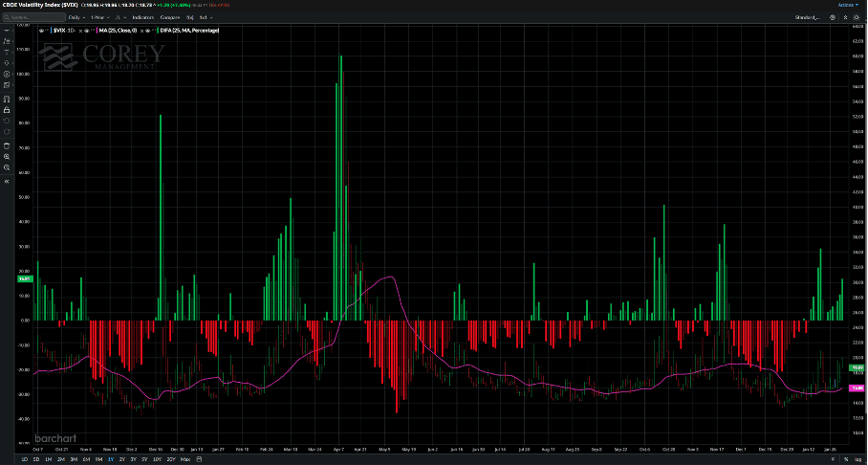Click the green last price label on the right axis
The width and height of the screenshot is (868, 465).
857,367
